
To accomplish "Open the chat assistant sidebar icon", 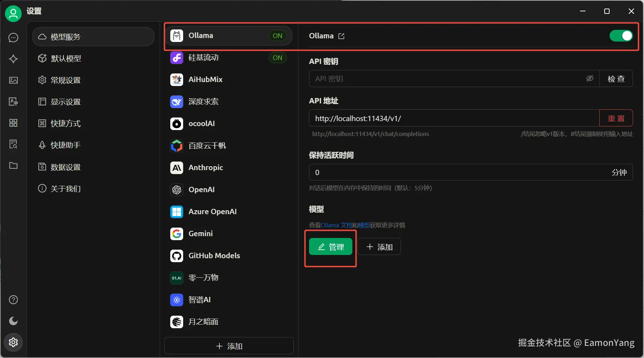I will point(13,38).
